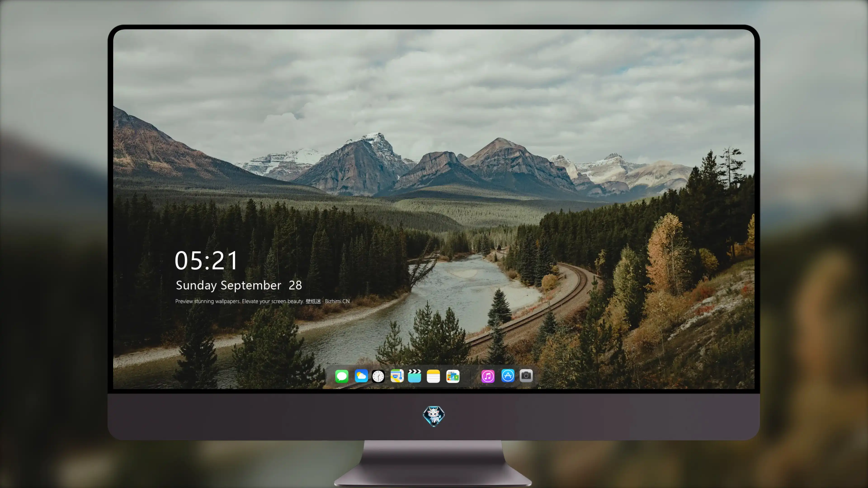
Task: Open the photo collage app in the dock
Action: [453, 376]
